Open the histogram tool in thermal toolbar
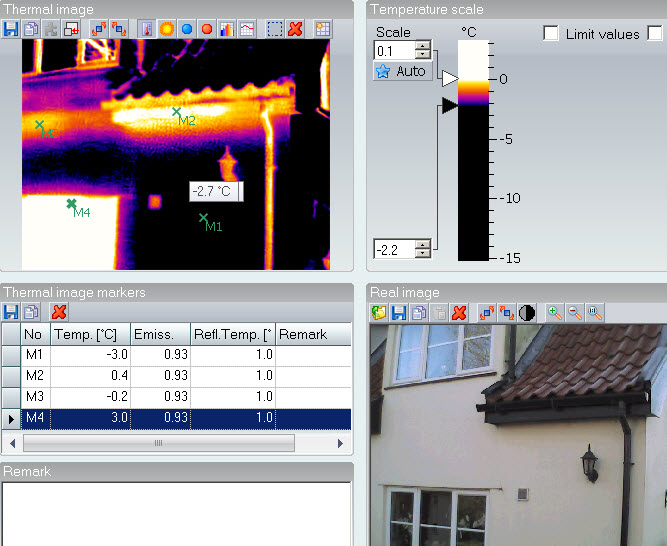Viewport: 667px width, 546px height. [226, 29]
